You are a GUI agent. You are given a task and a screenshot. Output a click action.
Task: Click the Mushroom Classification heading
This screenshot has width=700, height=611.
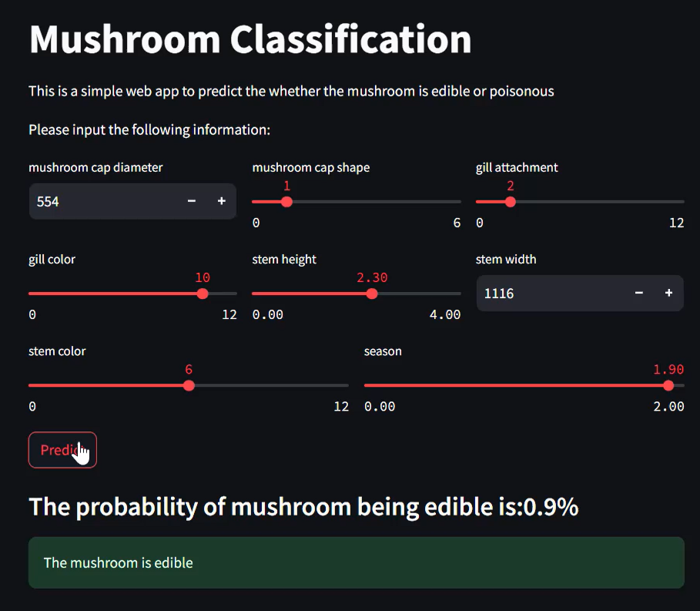250,39
